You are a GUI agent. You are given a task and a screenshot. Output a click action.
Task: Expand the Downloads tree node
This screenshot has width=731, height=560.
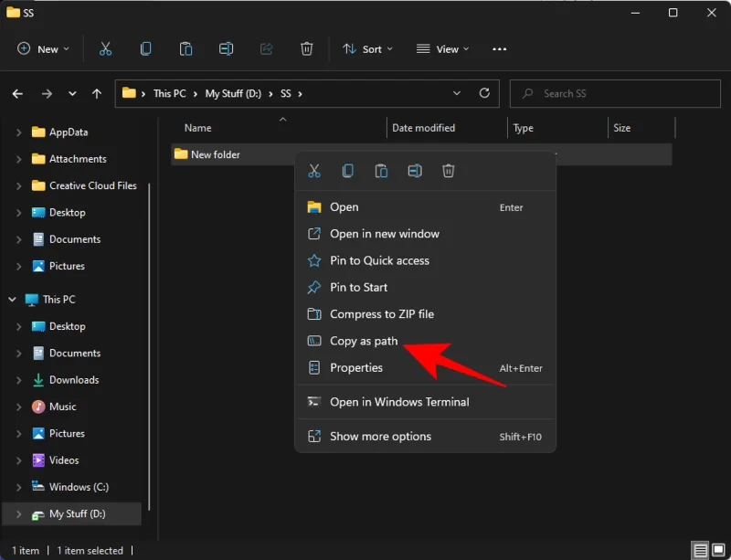[18, 380]
